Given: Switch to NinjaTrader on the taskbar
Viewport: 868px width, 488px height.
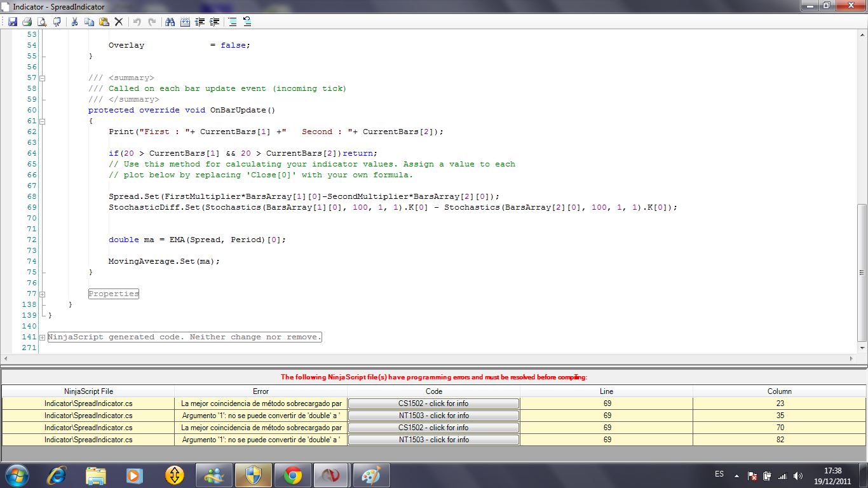Looking at the screenshot, I should pos(332,475).
